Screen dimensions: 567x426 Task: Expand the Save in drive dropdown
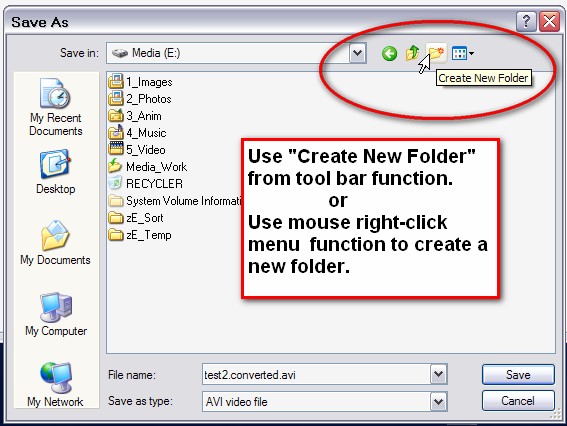358,53
